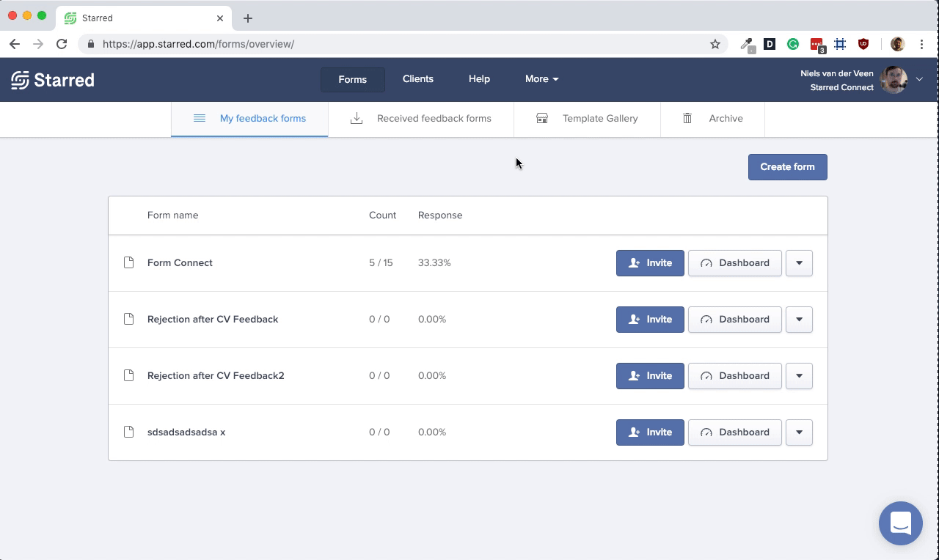Click document icon for Rejection after CV Feedback2
939x560 pixels.
click(128, 375)
